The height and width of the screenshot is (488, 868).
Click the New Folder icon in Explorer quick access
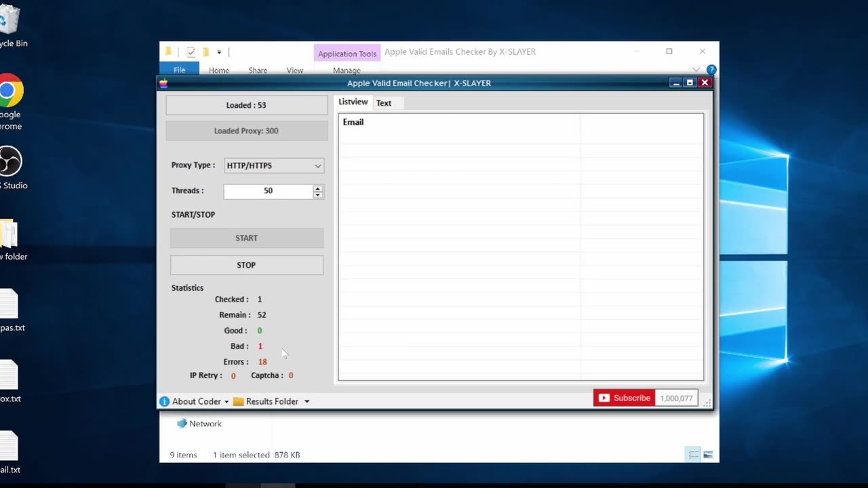click(x=205, y=52)
